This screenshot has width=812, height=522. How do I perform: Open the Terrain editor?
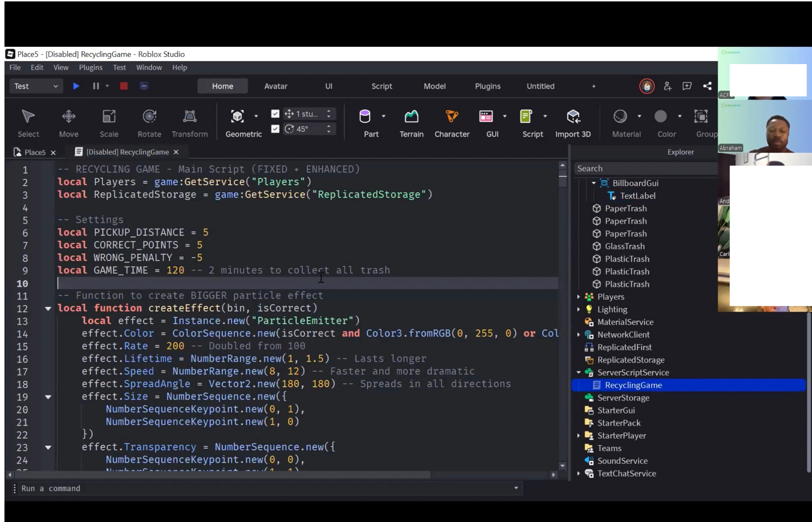(x=411, y=123)
